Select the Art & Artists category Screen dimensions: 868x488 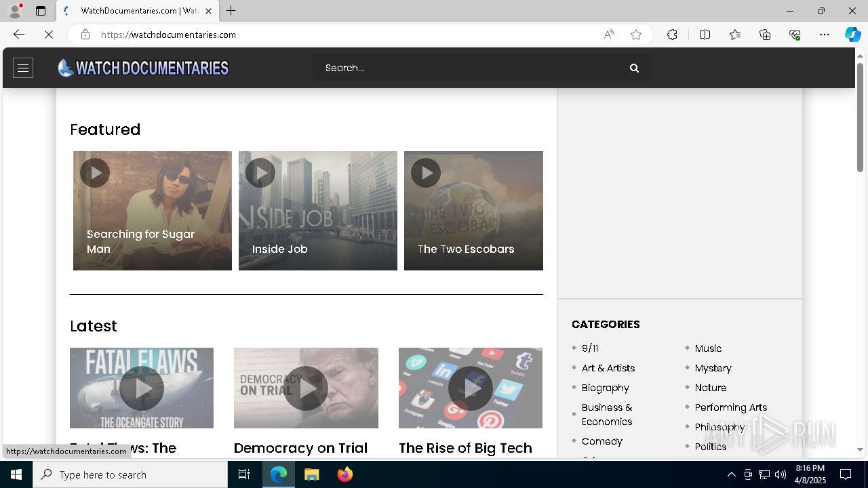click(608, 368)
